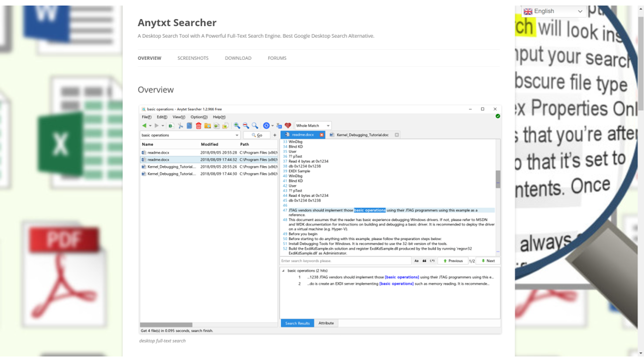
Task: Toggle the regex (.*) search option
Action: 432,261
